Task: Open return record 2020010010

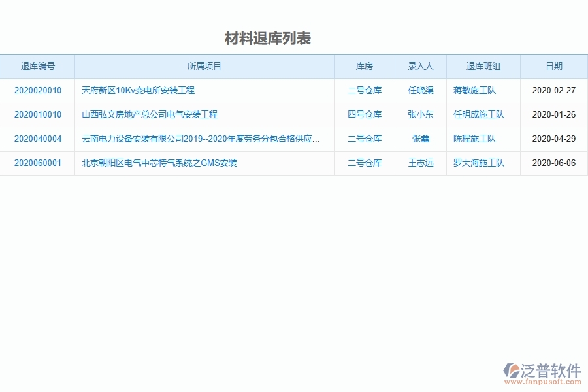Action: 36,114
